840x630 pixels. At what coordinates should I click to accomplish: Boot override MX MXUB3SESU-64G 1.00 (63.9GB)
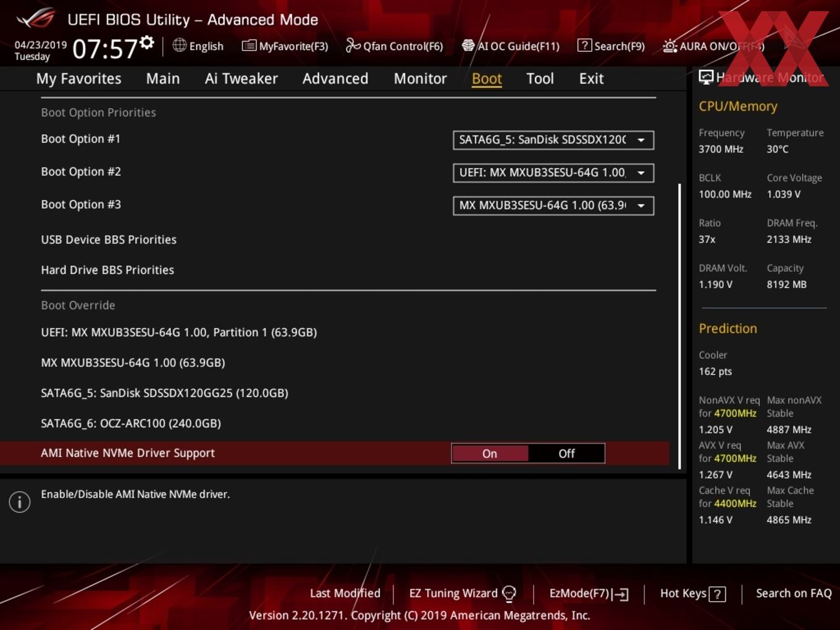tap(133, 363)
